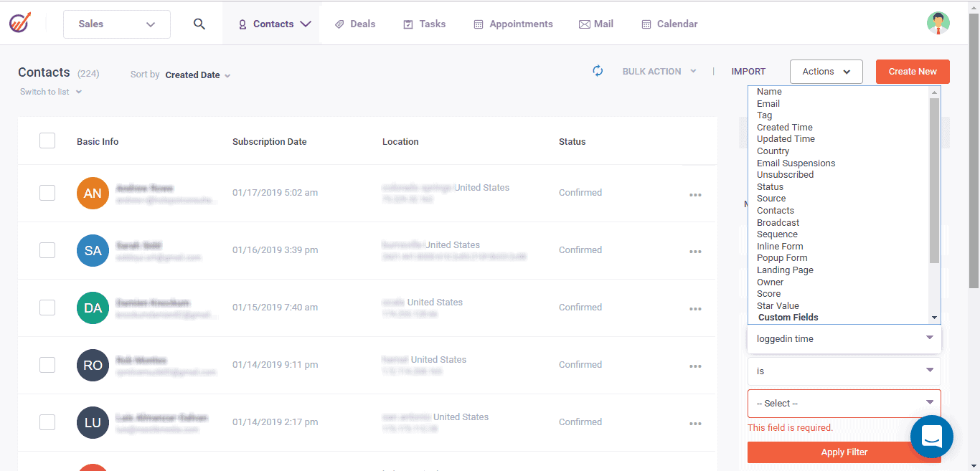Click the Apply Filter button
Viewport: 980px width, 471px height.
tap(844, 452)
